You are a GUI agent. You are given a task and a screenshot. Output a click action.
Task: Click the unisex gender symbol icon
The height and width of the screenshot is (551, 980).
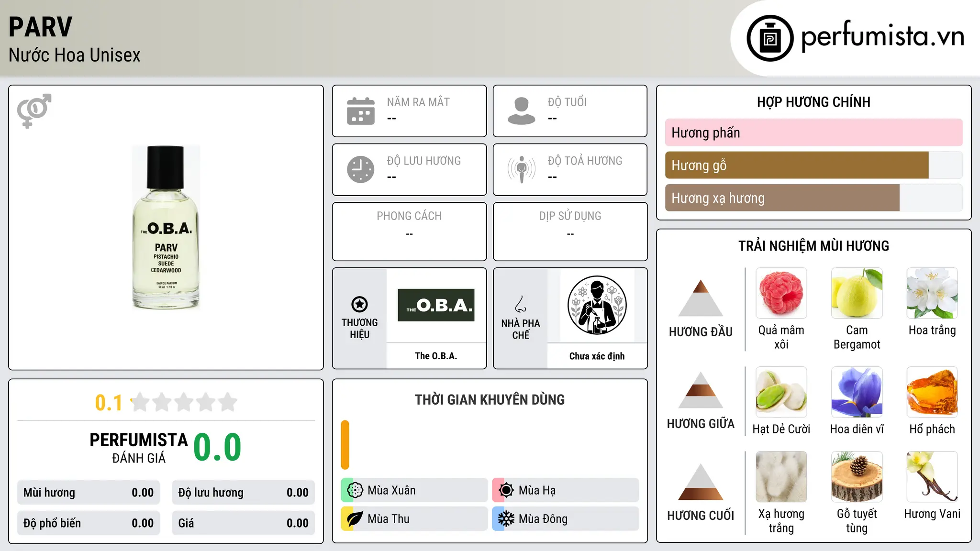34,110
